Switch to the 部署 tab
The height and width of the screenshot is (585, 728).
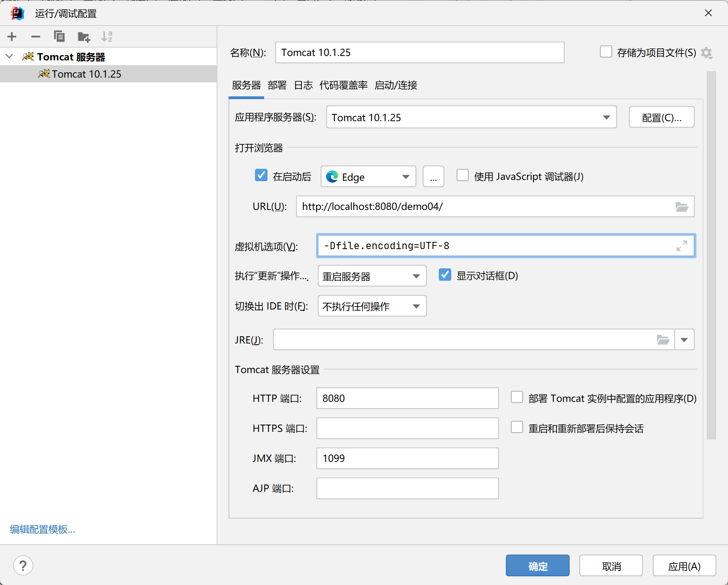277,85
